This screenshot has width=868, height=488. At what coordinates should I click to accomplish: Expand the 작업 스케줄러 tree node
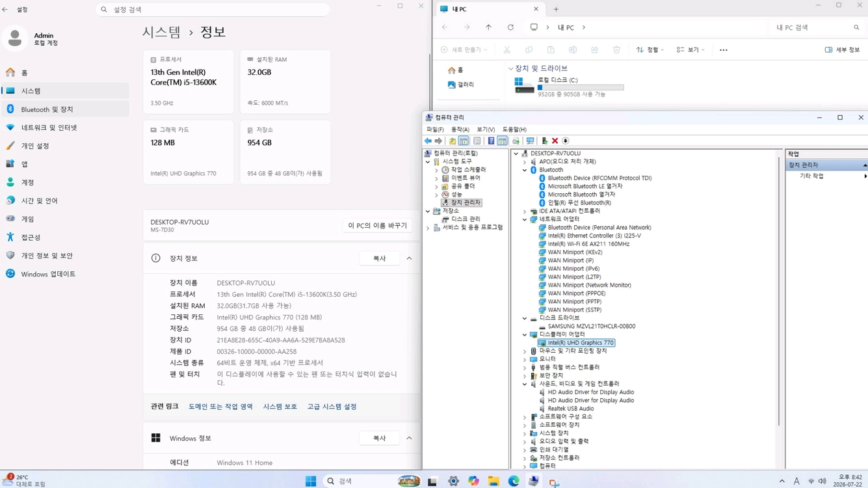coord(436,170)
